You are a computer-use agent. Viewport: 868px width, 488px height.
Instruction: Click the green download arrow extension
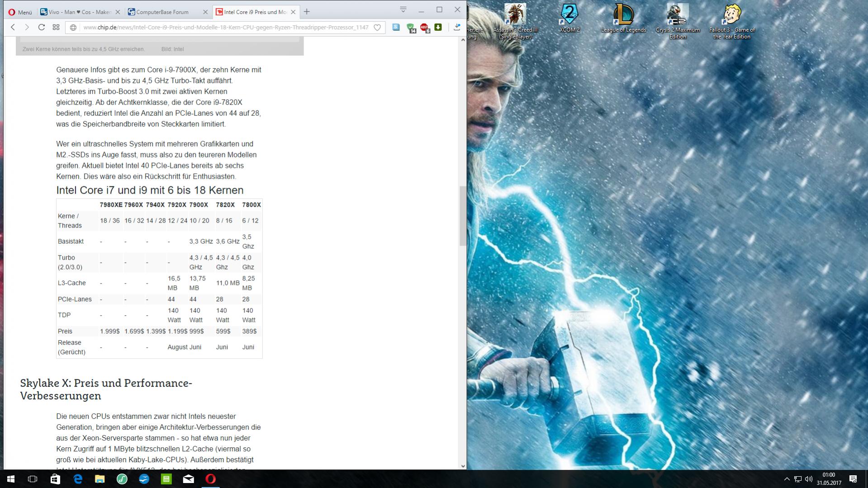(x=438, y=27)
